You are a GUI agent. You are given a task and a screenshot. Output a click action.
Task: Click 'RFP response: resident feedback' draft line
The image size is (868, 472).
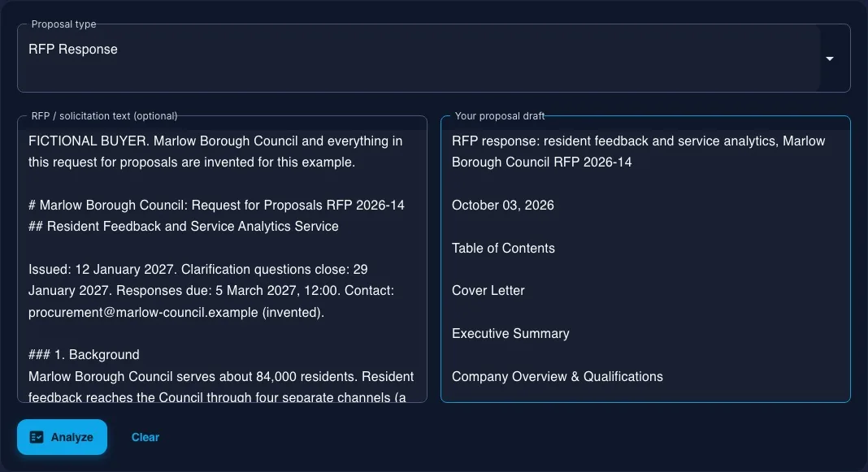[638, 141]
